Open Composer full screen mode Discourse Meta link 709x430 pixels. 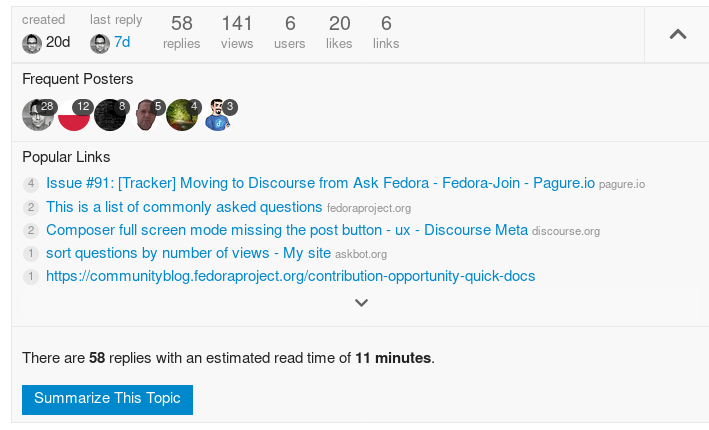(287, 230)
